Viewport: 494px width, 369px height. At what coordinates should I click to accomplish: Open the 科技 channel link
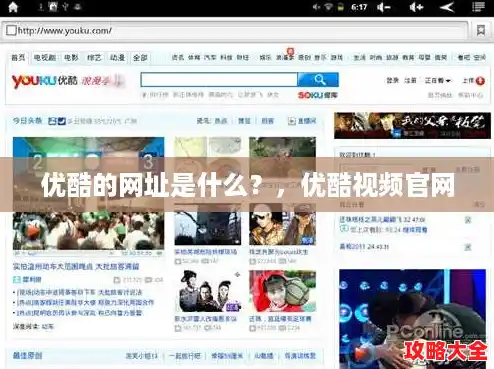click(226, 58)
